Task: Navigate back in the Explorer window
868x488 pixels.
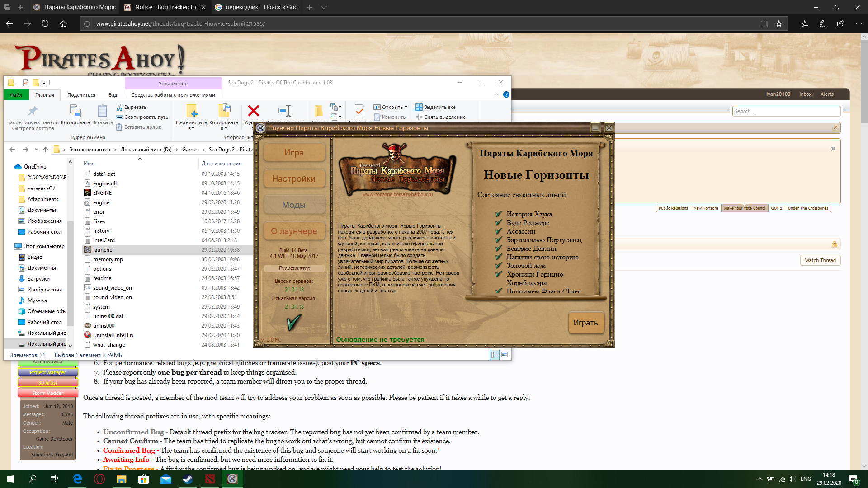Action: click(x=12, y=150)
